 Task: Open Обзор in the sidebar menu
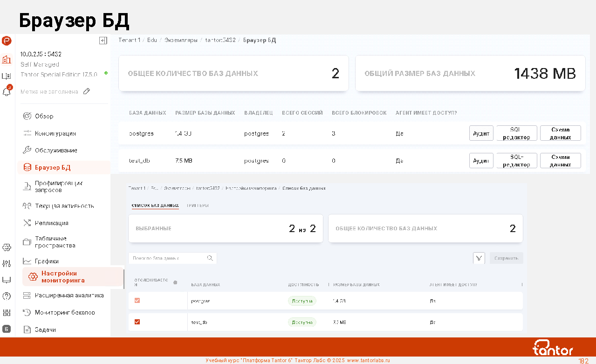coord(44,116)
